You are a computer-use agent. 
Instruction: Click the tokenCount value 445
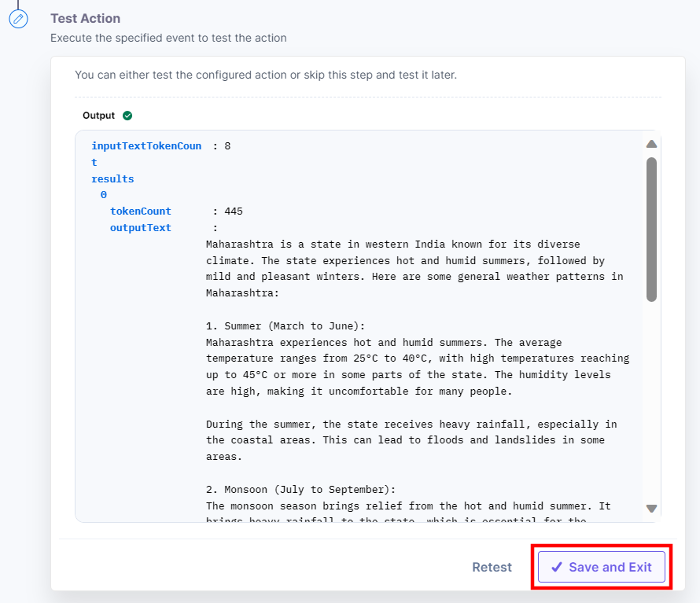point(234,211)
